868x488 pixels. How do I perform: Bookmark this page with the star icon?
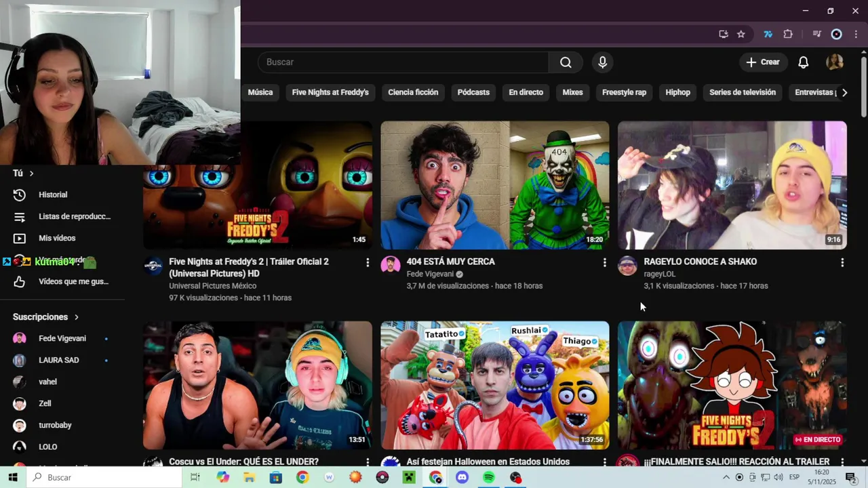(x=741, y=35)
